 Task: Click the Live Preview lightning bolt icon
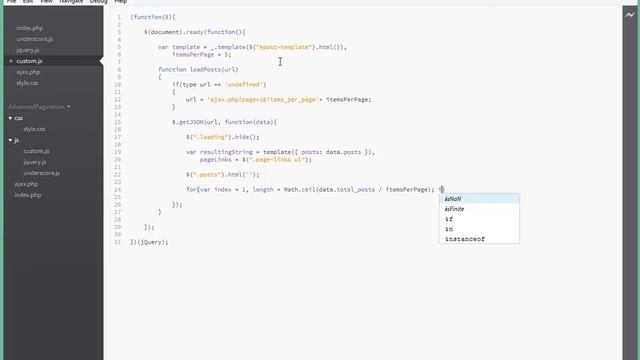click(630, 15)
